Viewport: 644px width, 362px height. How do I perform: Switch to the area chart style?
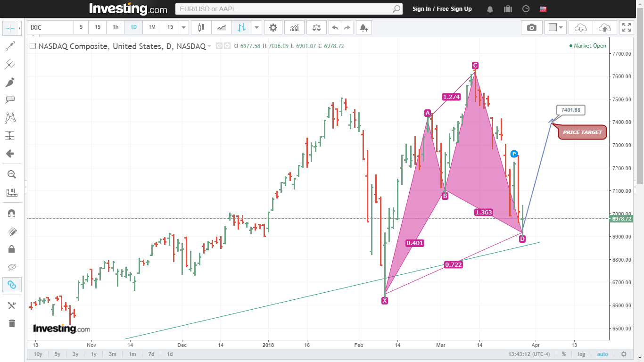click(x=222, y=27)
